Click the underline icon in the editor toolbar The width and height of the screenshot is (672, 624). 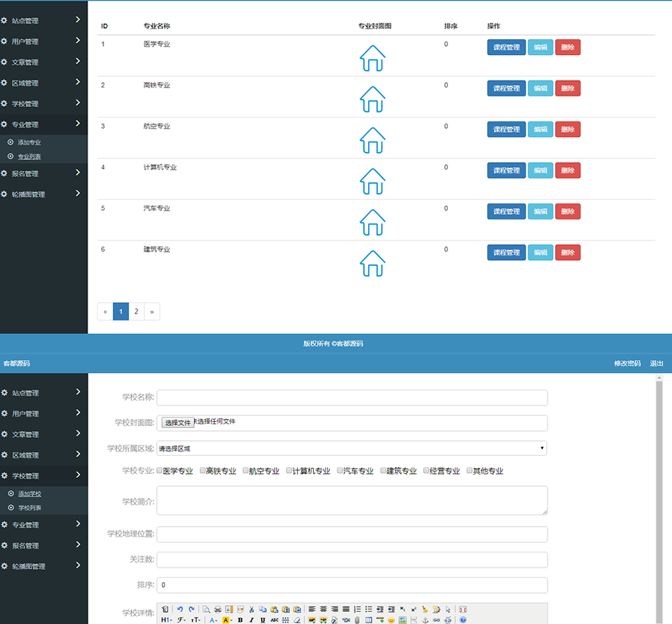[x=262, y=620]
